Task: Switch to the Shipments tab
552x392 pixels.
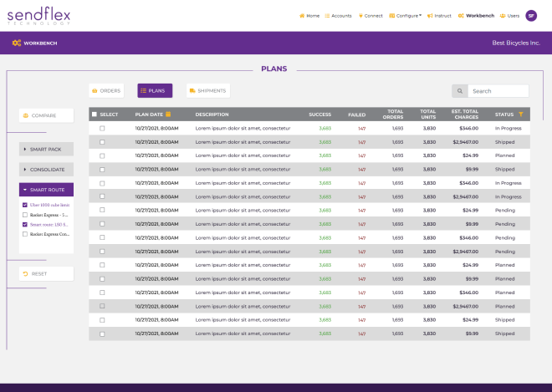Action: [207, 90]
